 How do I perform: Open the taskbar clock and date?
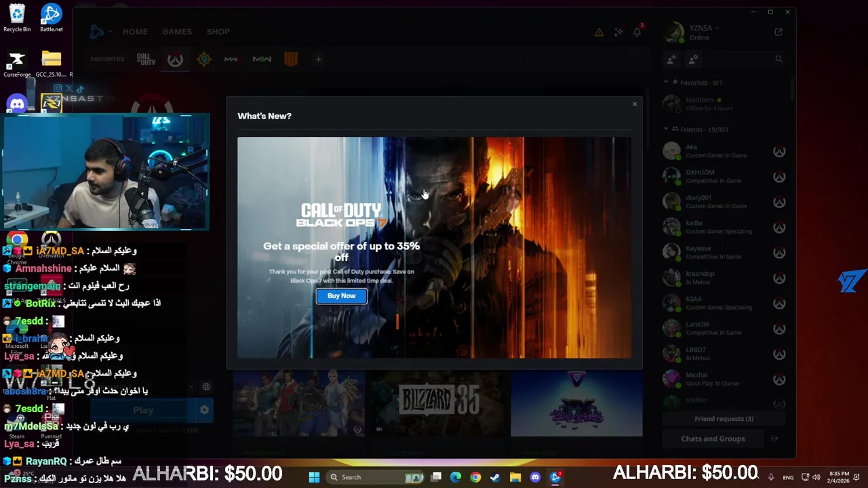[839, 477]
